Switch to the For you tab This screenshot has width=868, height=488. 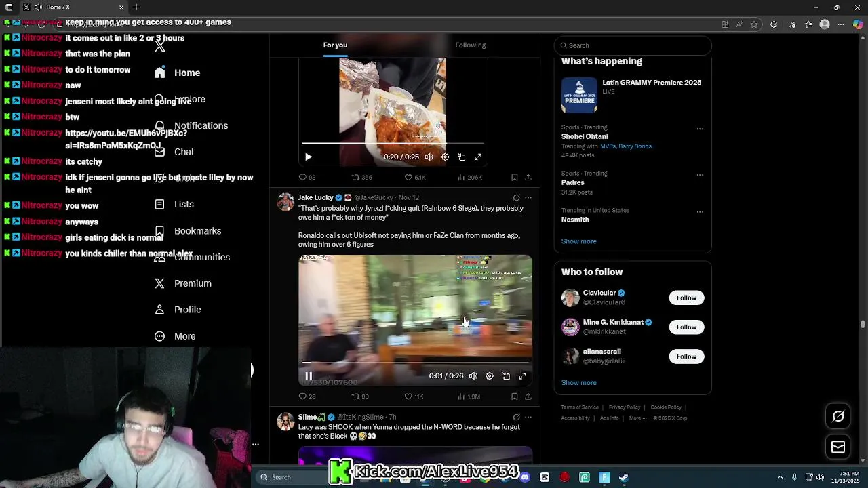point(335,45)
